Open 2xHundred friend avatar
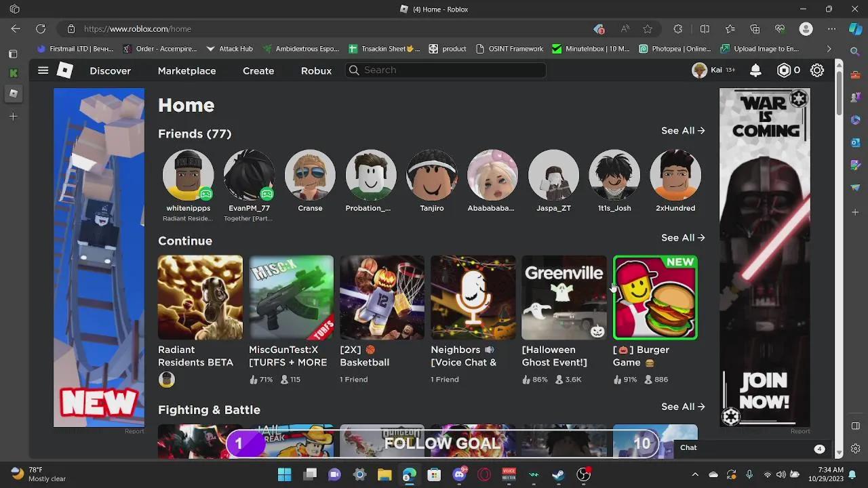This screenshot has height=488, width=868. [x=675, y=176]
